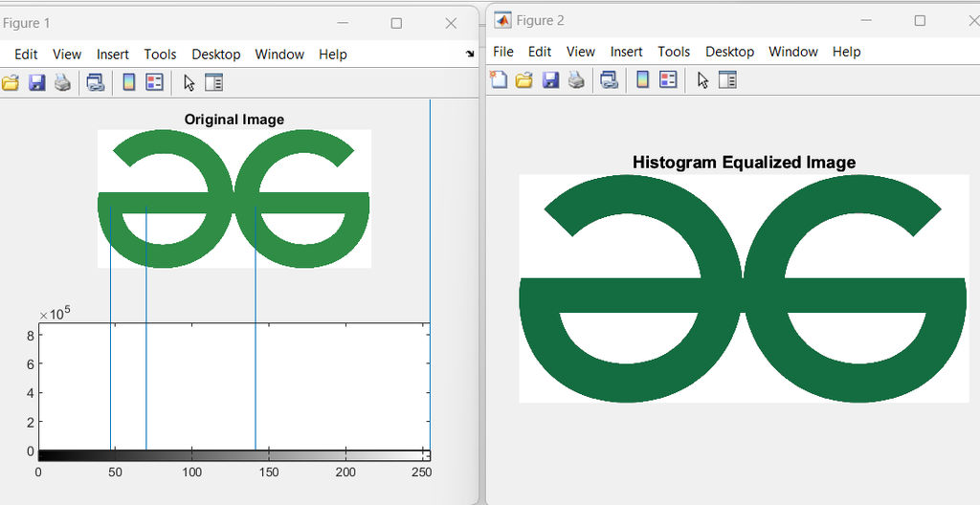The height and width of the screenshot is (505, 980).
Task: Open Property Inspector in Figure 2 toolbar
Action: tap(728, 80)
